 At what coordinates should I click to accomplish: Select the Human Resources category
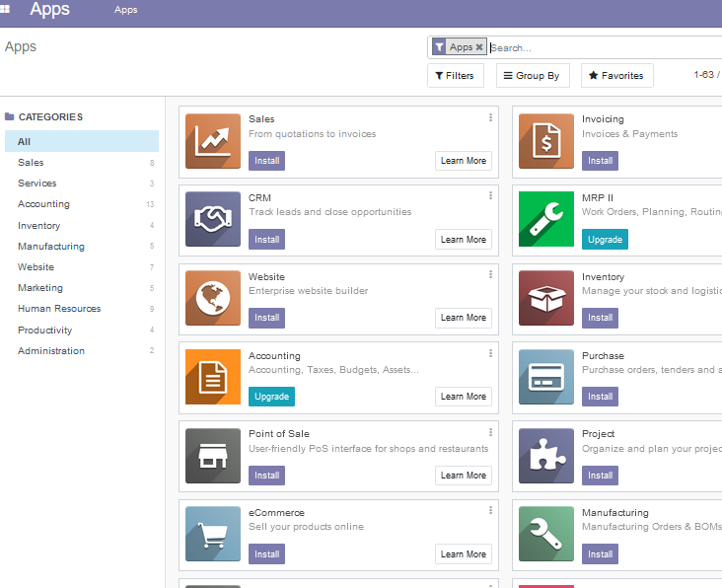82,309
